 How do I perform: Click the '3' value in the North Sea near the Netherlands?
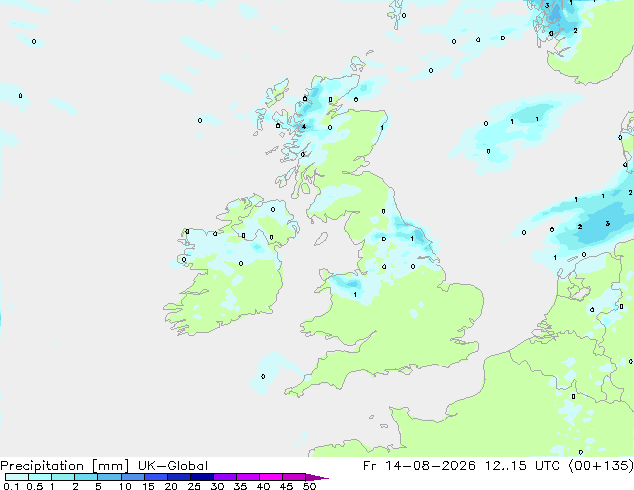(607, 224)
